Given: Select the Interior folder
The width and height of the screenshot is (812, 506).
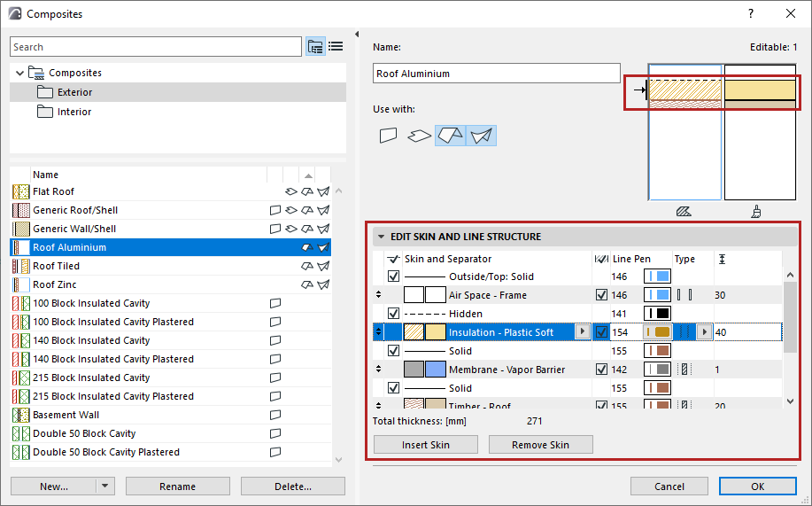Looking at the screenshot, I should pos(178,112).
